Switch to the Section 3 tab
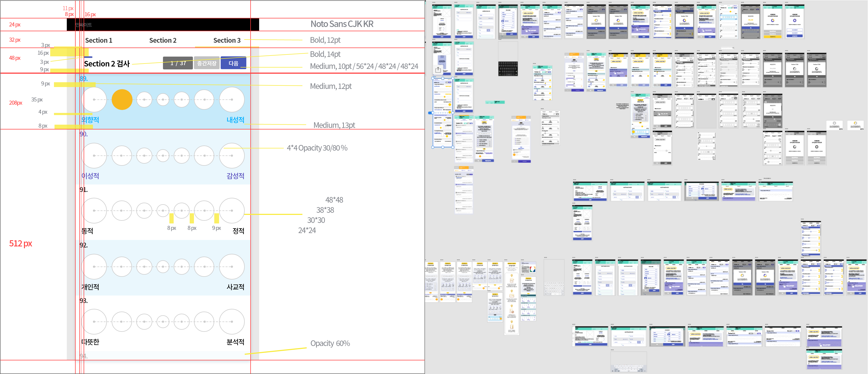 pyautogui.click(x=227, y=40)
